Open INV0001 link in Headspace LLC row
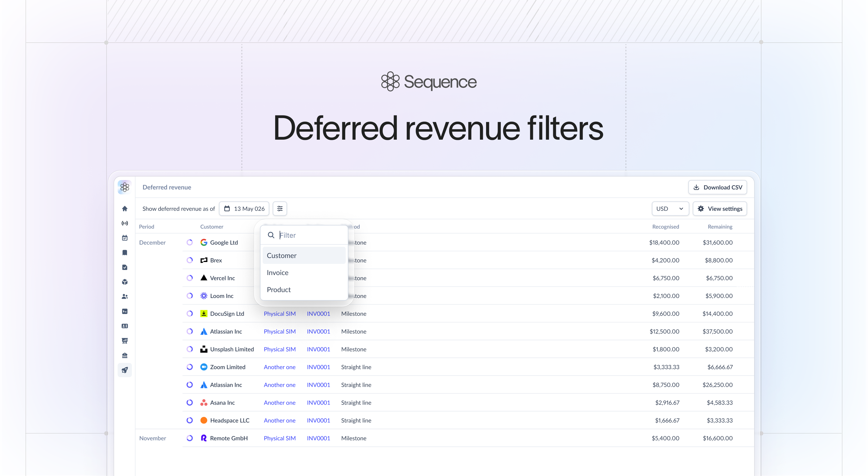The image size is (868, 476). tap(319, 420)
